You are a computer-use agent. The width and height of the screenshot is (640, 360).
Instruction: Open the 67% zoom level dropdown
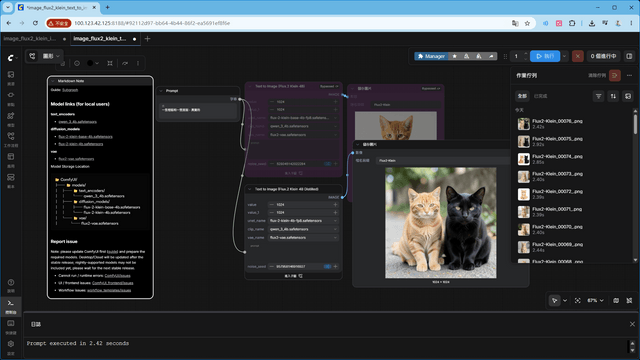point(595,300)
